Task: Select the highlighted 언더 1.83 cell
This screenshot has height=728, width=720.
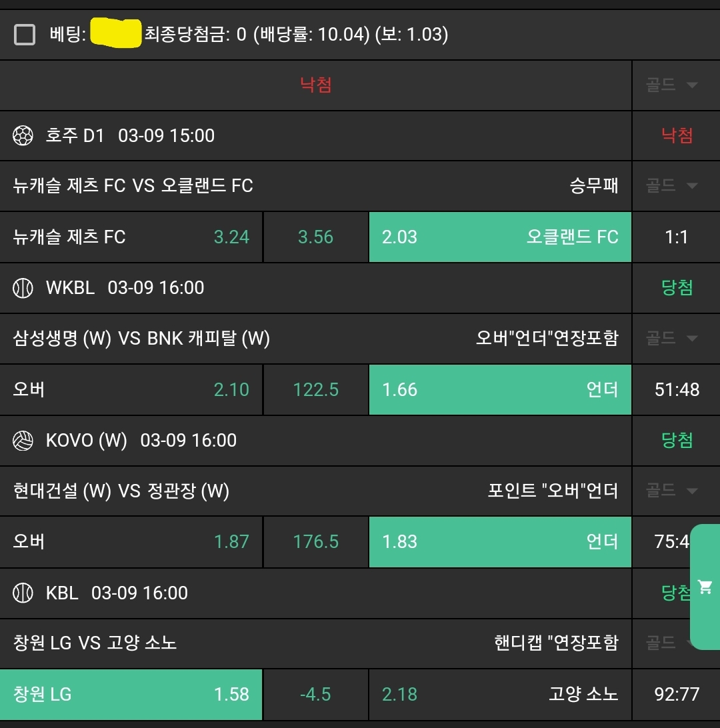Action: coord(500,542)
